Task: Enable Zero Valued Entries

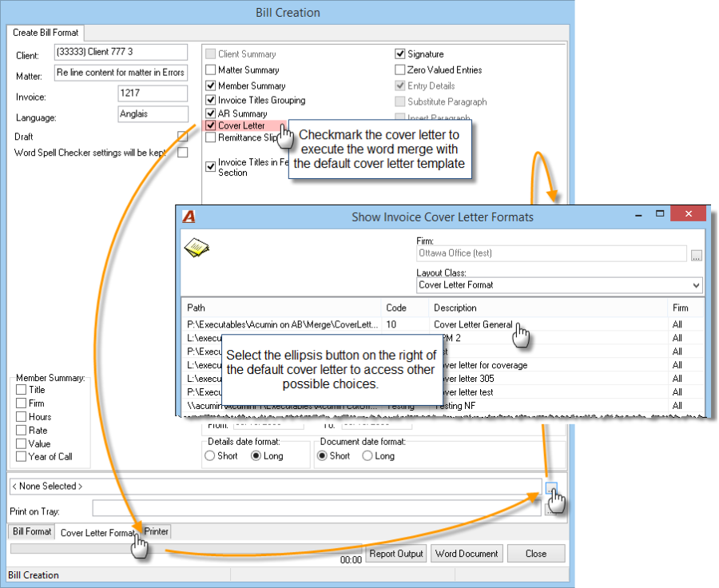Action: coord(400,70)
